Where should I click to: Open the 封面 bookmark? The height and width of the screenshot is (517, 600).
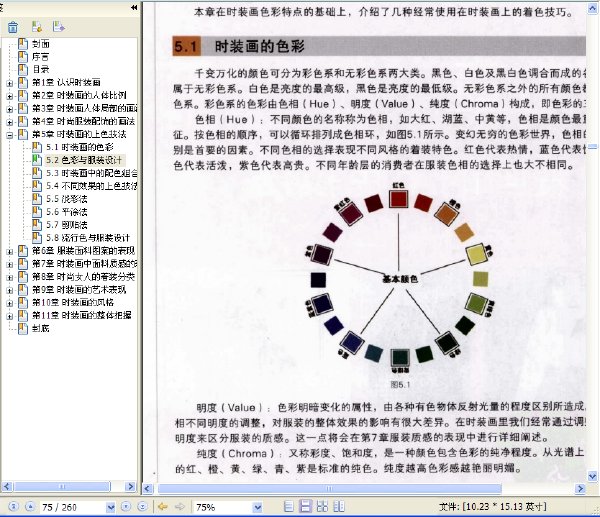point(41,44)
